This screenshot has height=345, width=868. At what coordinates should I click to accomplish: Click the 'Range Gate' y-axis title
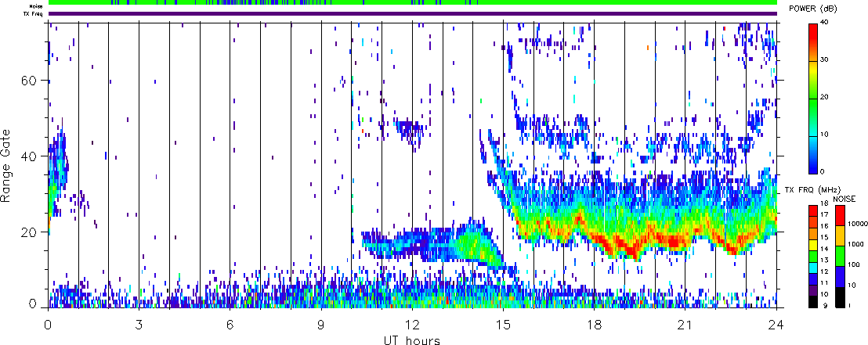click(x=6, y=165)
